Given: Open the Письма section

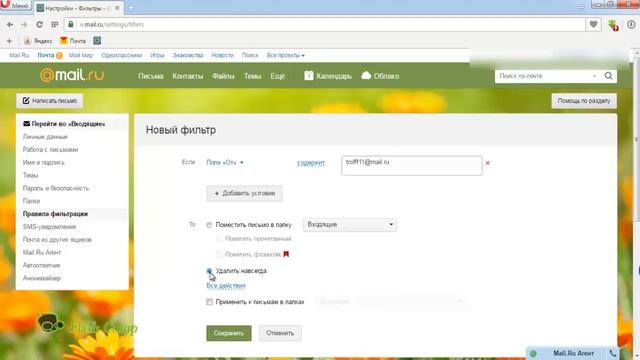Looking at the screenshot, I should click(151, 76).
